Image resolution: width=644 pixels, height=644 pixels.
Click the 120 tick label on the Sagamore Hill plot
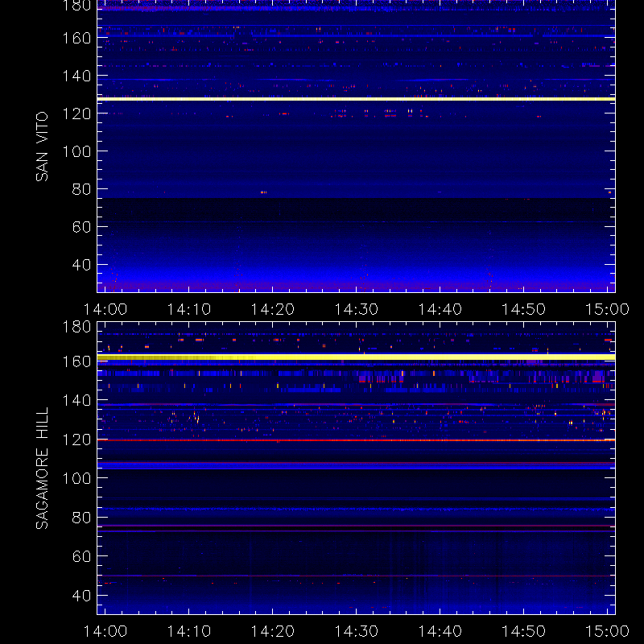[76, 440]
